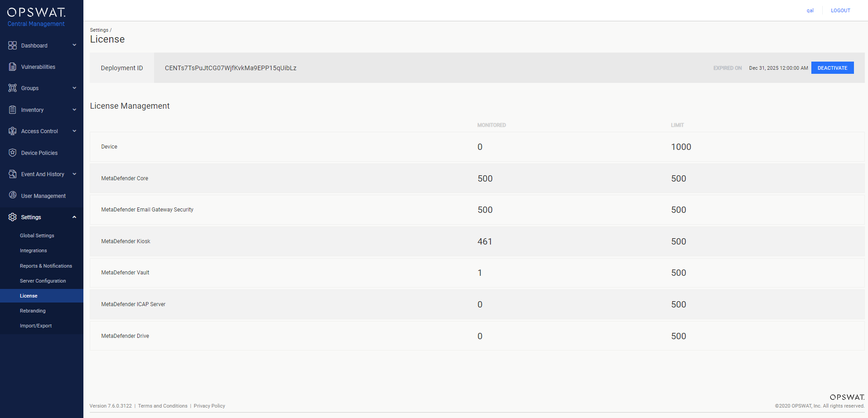Click the MetaDefender Vault row name
Image resolution: width=868 pixels, height=418 pixels.
coord(125,273)
